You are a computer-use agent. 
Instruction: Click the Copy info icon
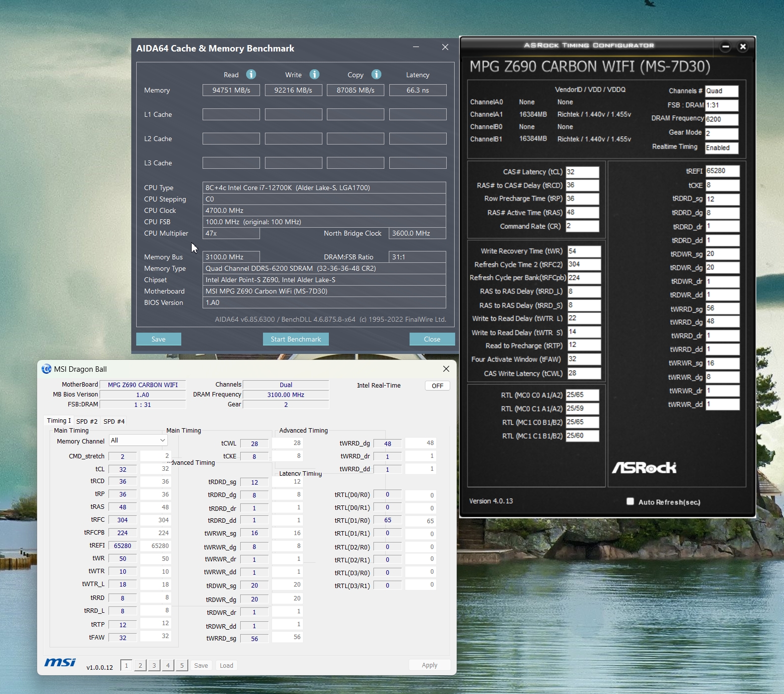tap(376, 74)
